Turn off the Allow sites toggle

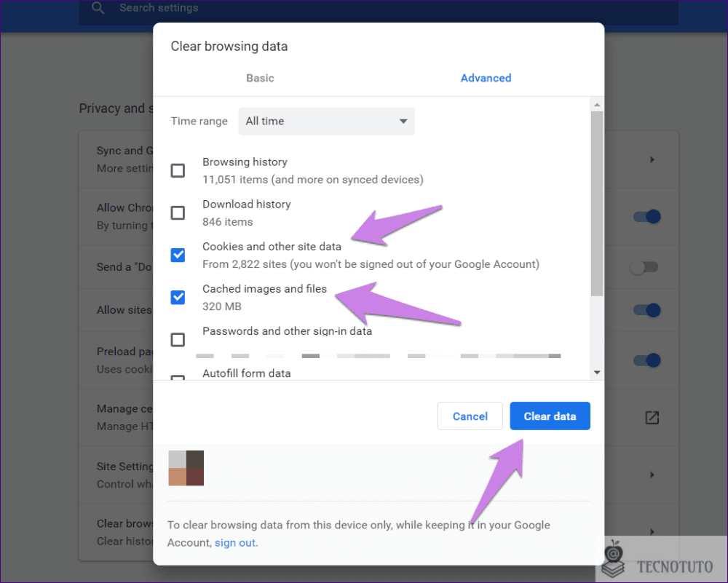pyautogui.click(x=646, y=309)
